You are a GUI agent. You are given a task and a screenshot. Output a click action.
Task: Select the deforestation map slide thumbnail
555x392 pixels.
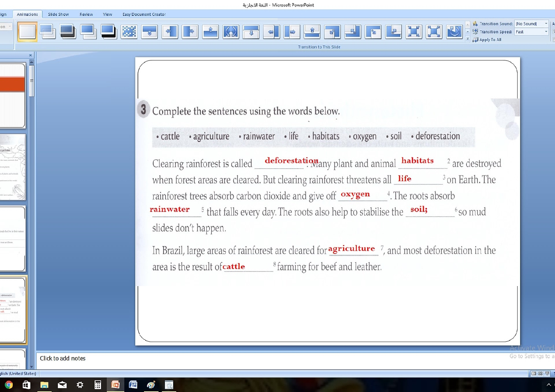pyautogui.click(x=12, y=167)
